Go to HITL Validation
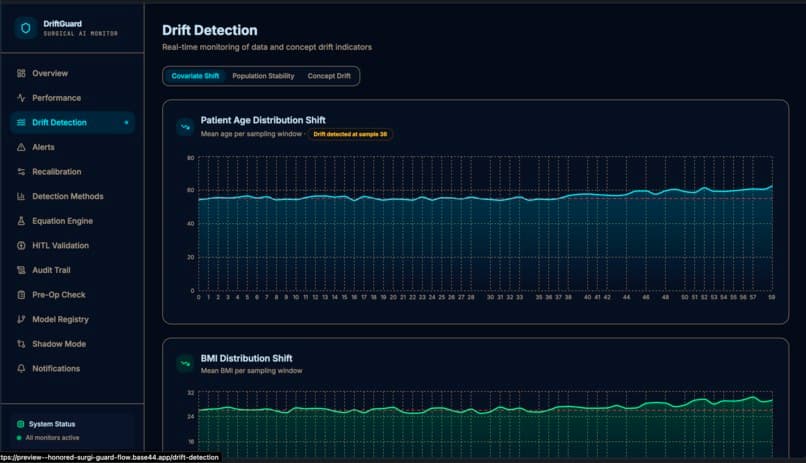 tap(72, 246)
